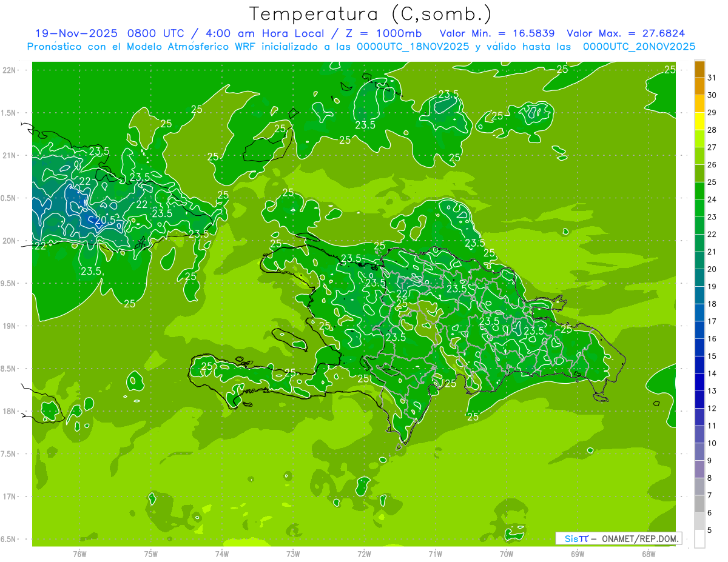Select '0000UTC_20NOV2025' valid-until time text
Viewport: 728px width, 562px height.
[x=639, y=46]
